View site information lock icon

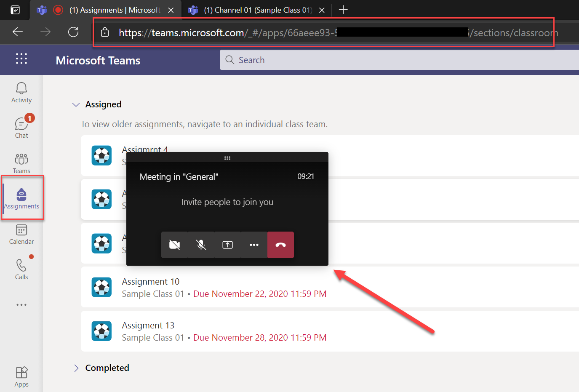tap(105, 32)
